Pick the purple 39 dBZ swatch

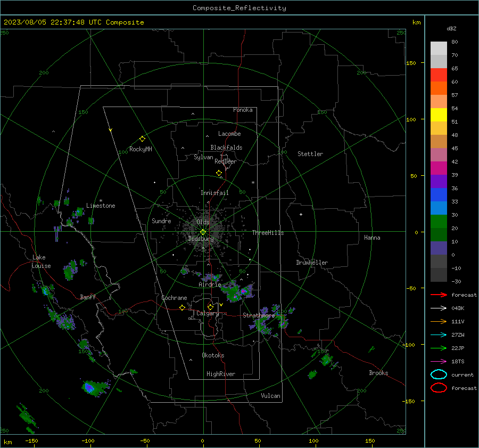439,181
